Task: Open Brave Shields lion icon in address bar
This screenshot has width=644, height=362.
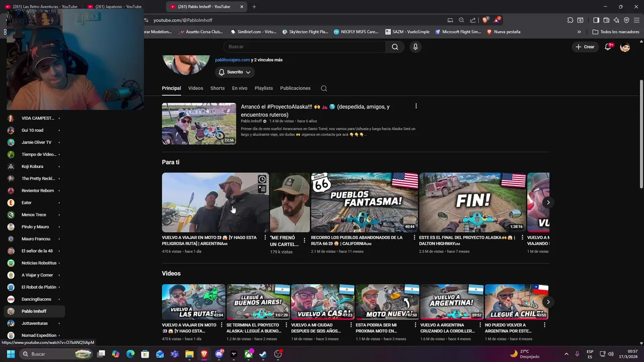Action: point(485,20)
